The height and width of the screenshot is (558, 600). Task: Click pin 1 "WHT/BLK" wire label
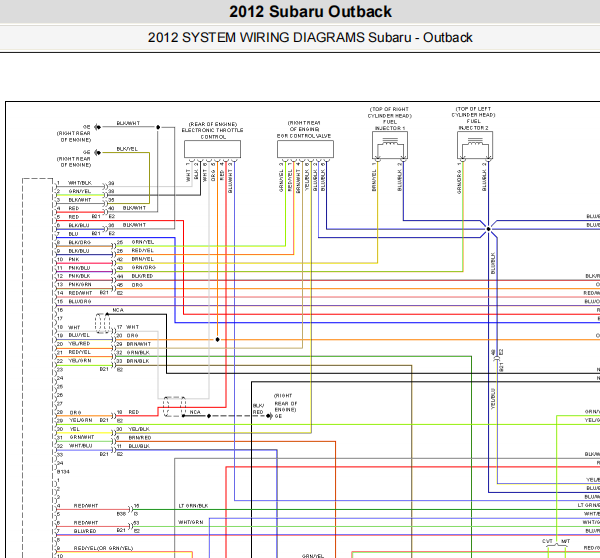point(80,183)
